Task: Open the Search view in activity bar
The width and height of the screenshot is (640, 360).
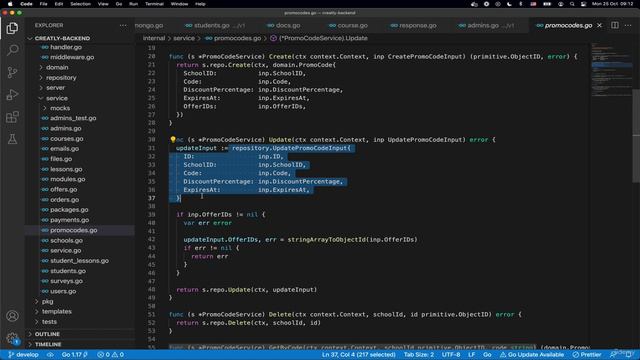Action: (12, 50)
